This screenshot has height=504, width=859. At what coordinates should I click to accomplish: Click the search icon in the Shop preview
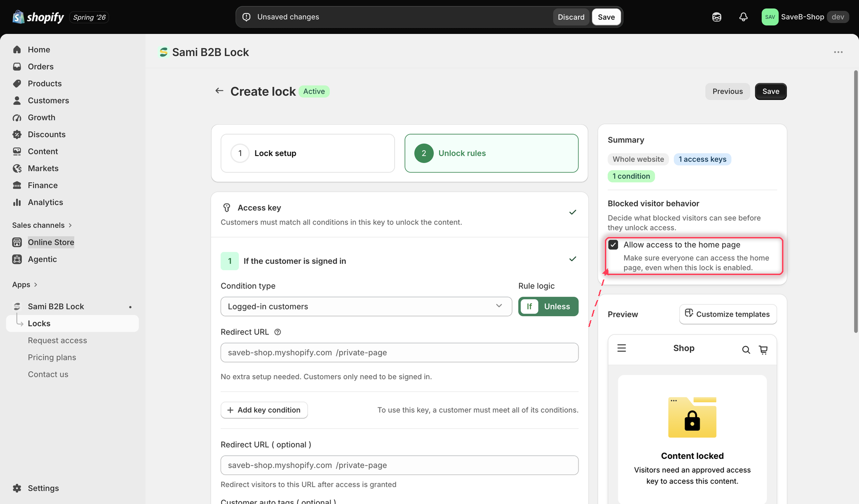click(x=746, y=350)
